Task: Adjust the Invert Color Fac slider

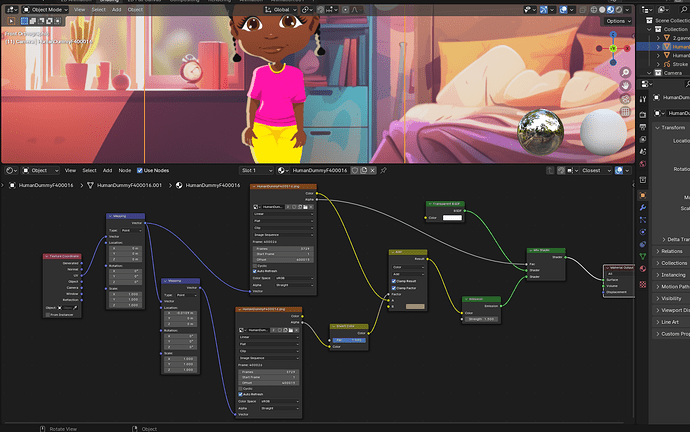Action: pyautogui.click(x=349, y=340)
